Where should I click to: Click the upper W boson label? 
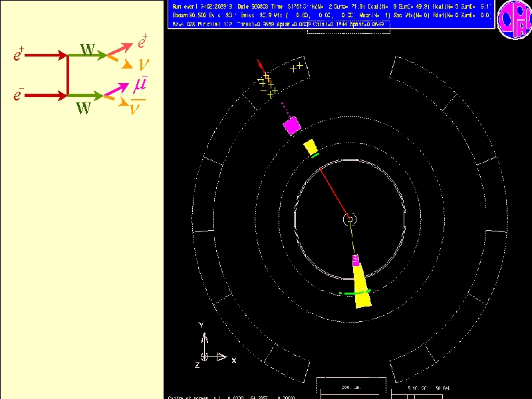[87, 49]
